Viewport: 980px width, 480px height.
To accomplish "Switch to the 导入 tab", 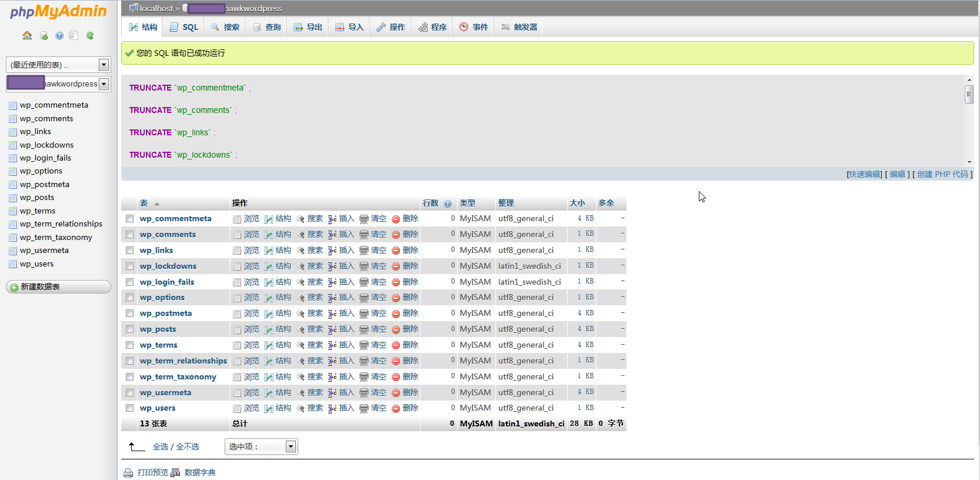I will click(349, 27).
